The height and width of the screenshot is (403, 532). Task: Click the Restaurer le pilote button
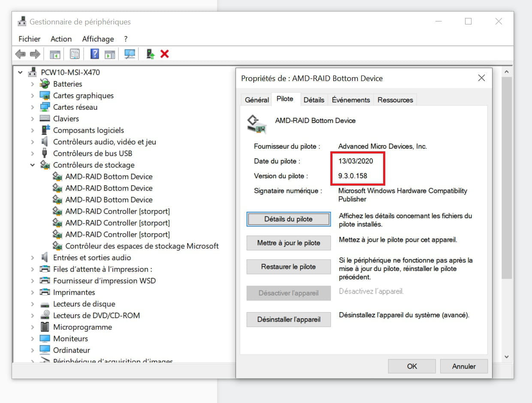point(289,267)
